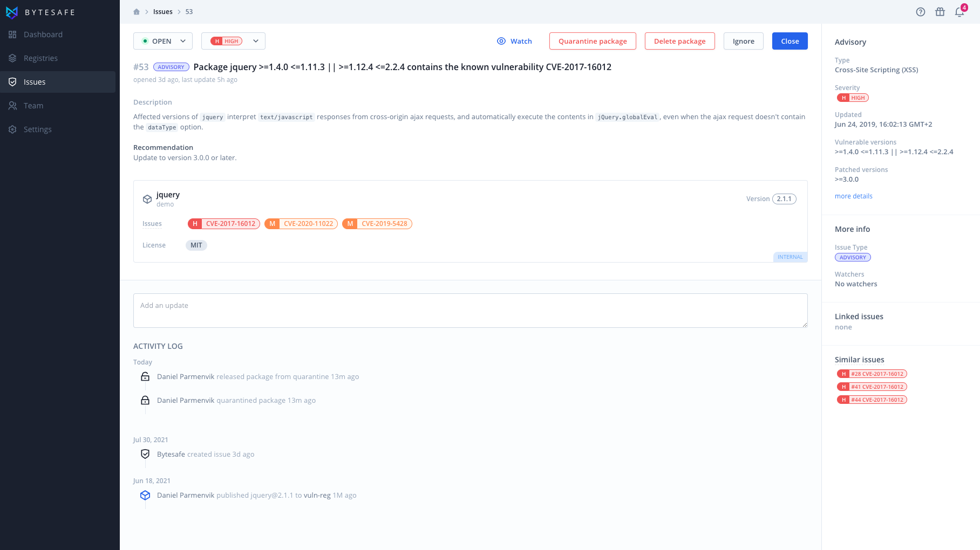Viewport: 980px width, 550px height.
Task: Open the more details advisory link
Action: click(854, 196)
